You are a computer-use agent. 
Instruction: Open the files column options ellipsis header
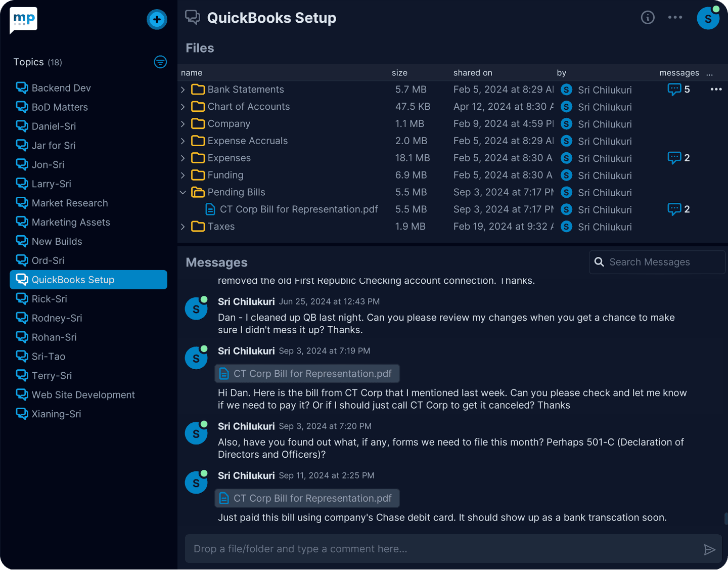click(710, 73)
